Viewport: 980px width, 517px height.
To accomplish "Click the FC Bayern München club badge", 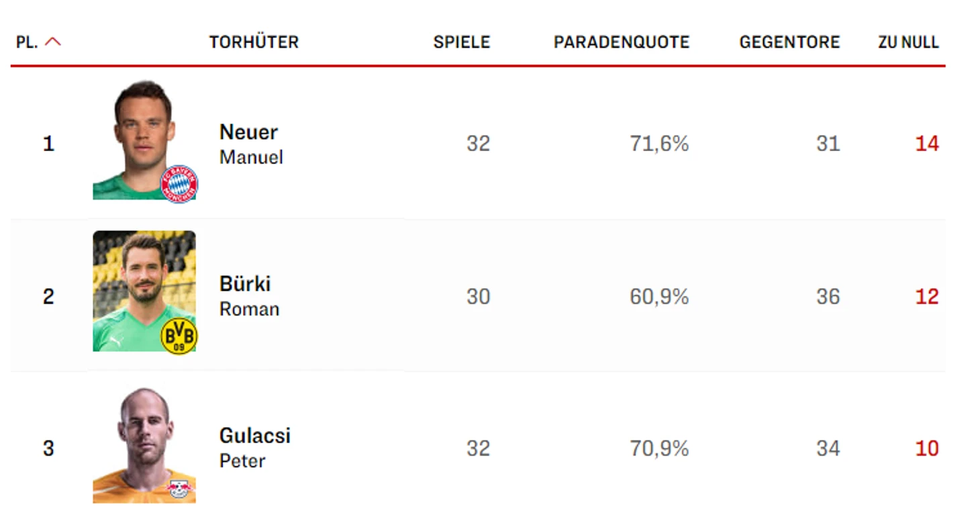I will tap(179, 184).
